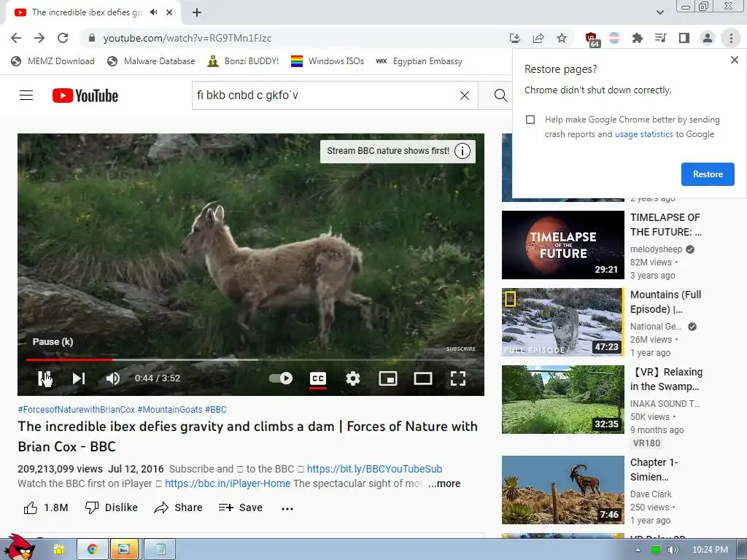Viewport: 747px width, 560px height.
Task: Activate miniplayer mode
Action: (388, 378)
